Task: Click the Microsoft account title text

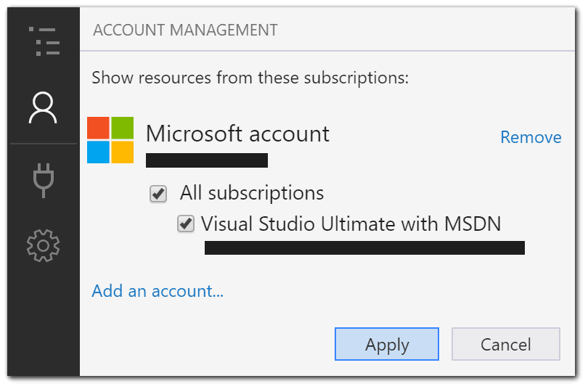Action: [x=237, y=134]
